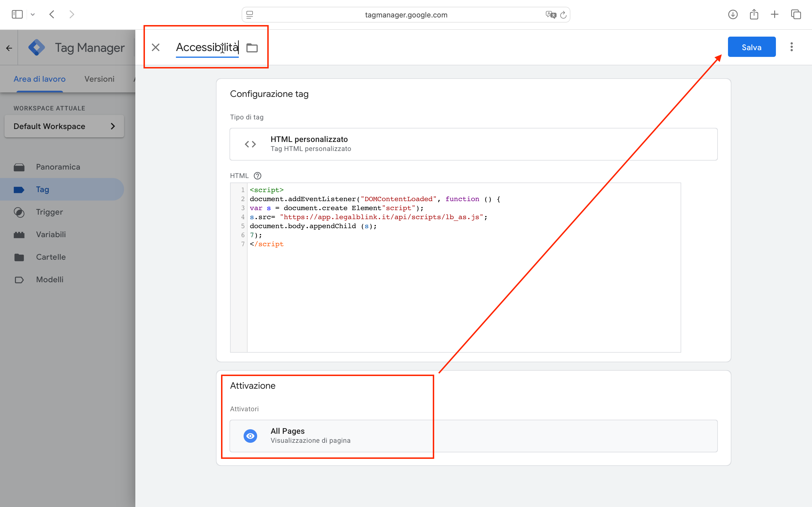The image size is (812, 507).
Task: Switch to the Versioni tab
Action: (99, 79)
